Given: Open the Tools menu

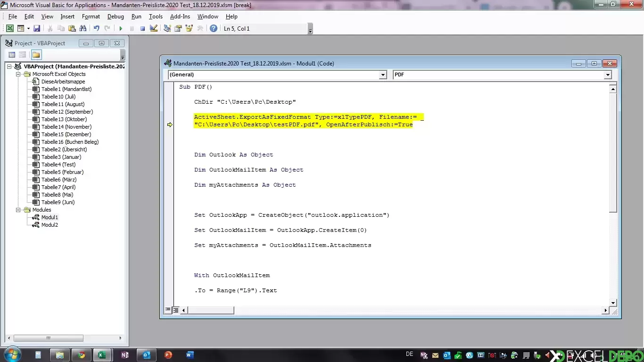Looking at the screenshot, I should click(156, 16).
